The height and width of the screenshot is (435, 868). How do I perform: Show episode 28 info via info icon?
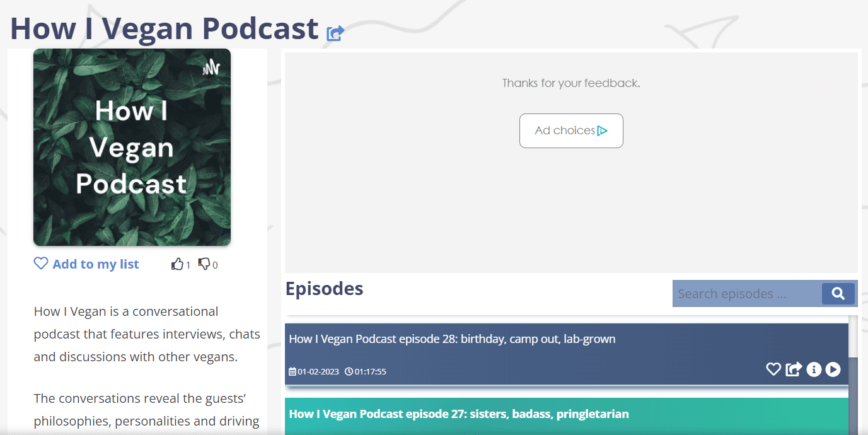814,369
